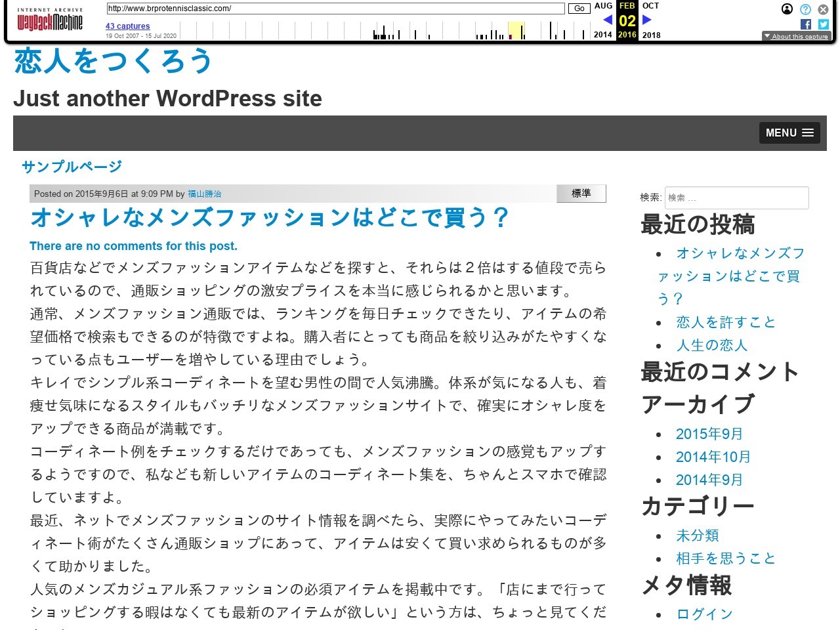Image resolution: width=840 pixels, height=630 pixels.
Task: Expand the About this capture panel
Action: click(796, 36)
